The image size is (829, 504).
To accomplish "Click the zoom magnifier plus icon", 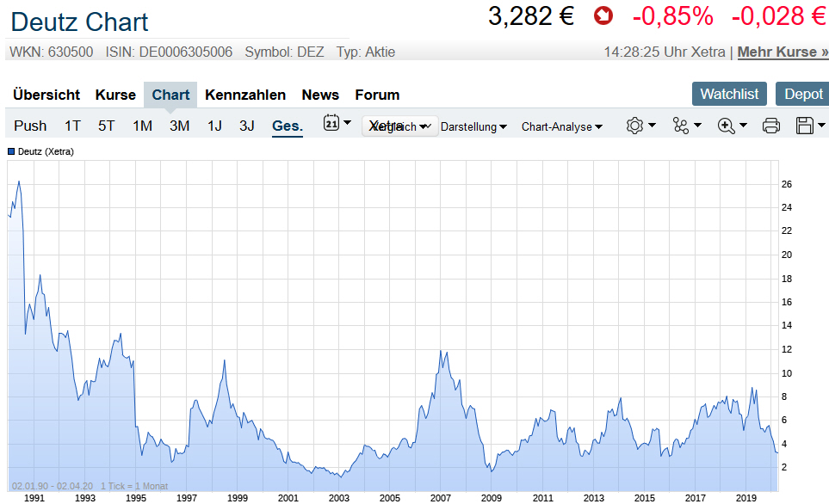I will 726,126.
